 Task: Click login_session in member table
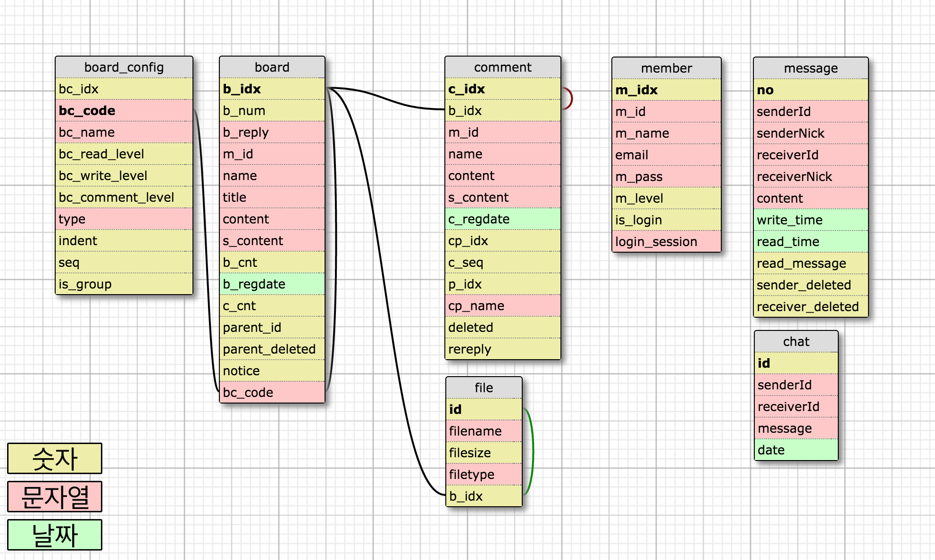(666, 242)
